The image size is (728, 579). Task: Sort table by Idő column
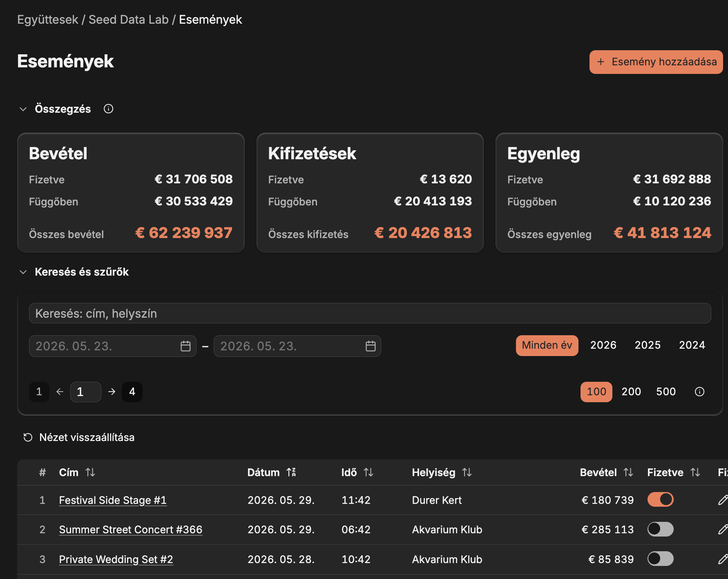tap(368, 472)
